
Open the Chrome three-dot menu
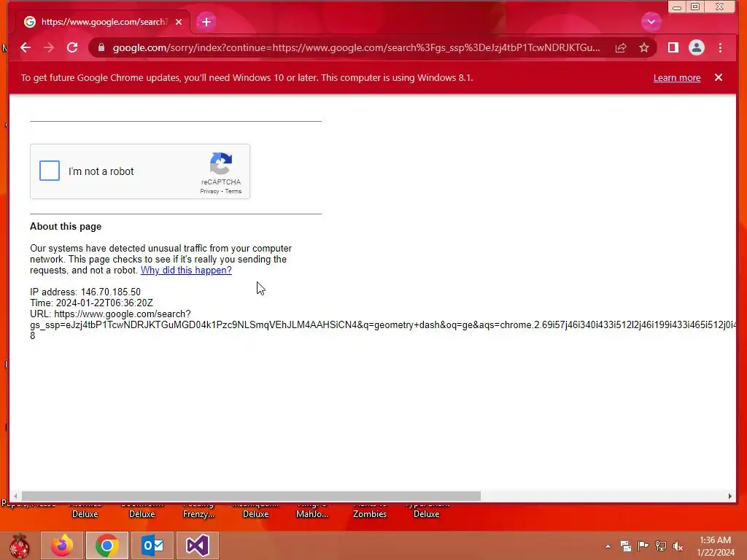click(x=720, y=47)
